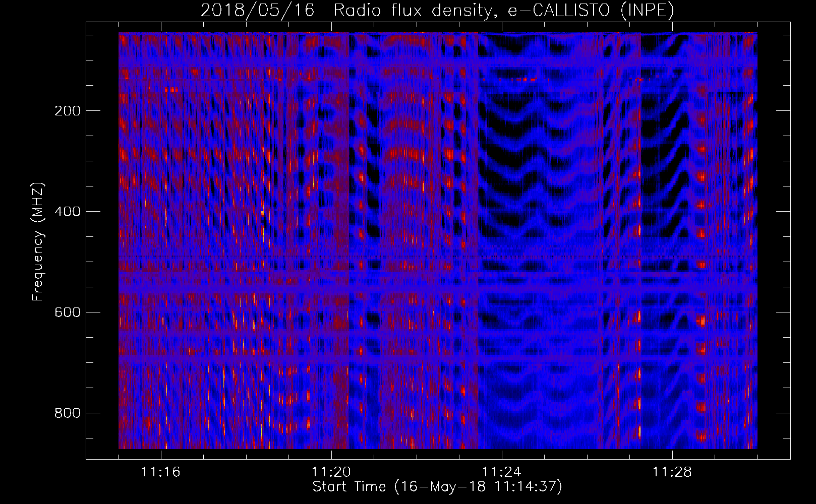This screenshot has width=816, height=504.
Task: Click the plot title mentioning e-CALLISTO (INPE)
Action: [x=437, y=11]
